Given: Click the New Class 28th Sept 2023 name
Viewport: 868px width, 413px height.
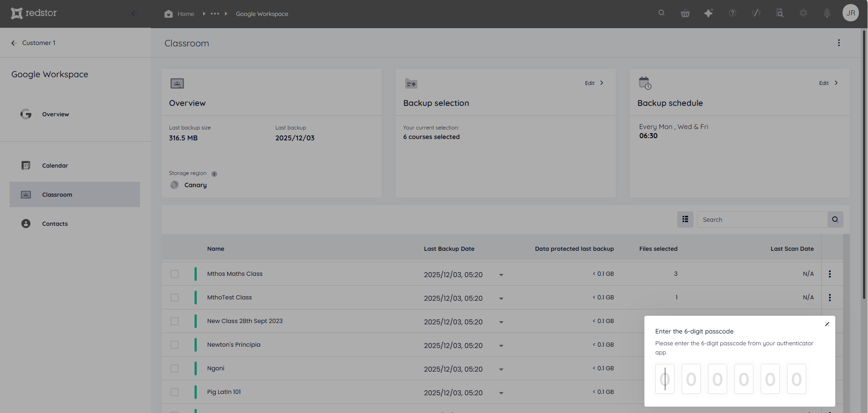Looking at the screenshot, I should tap(245, 321).
